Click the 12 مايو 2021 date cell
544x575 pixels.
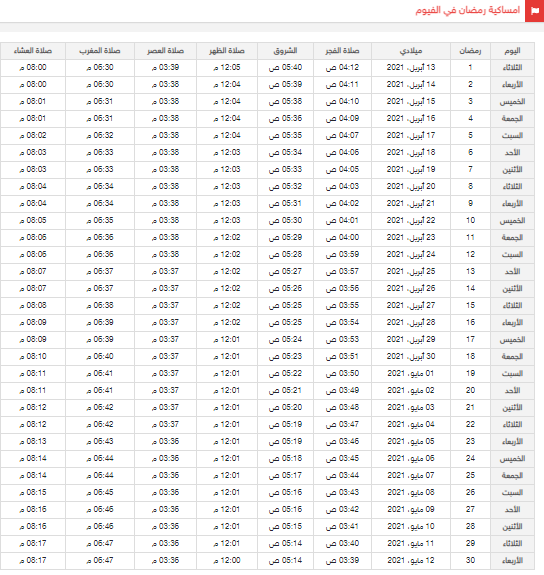point(411,560)
